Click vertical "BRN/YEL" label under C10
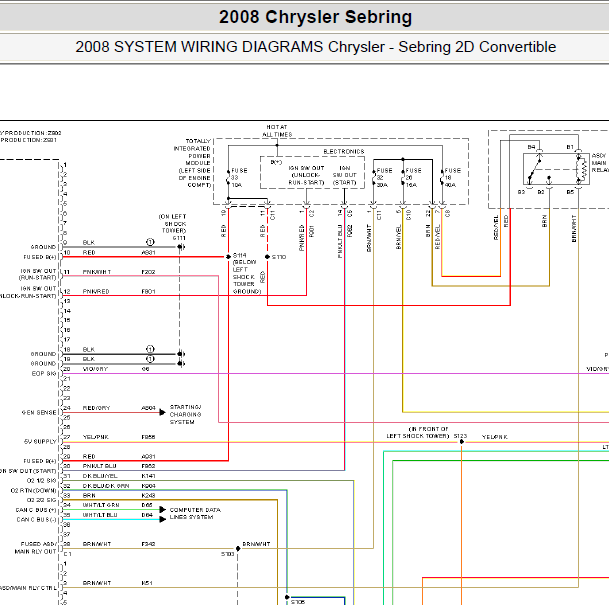Screen dimensions: 609x605 coord(398,237)
